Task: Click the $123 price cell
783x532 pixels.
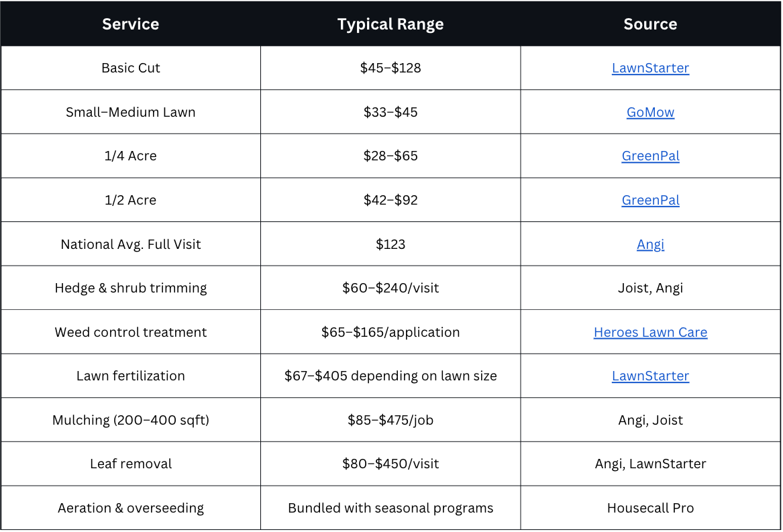Action: coord(390,244)
